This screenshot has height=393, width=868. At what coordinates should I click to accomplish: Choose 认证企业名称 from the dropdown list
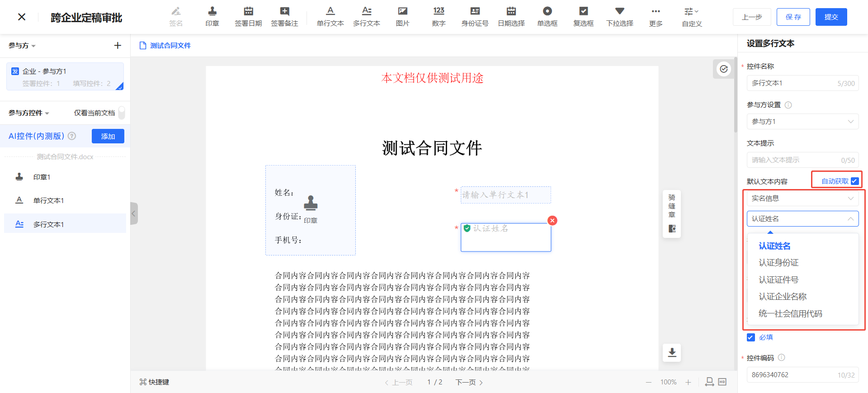coord(783,297)
